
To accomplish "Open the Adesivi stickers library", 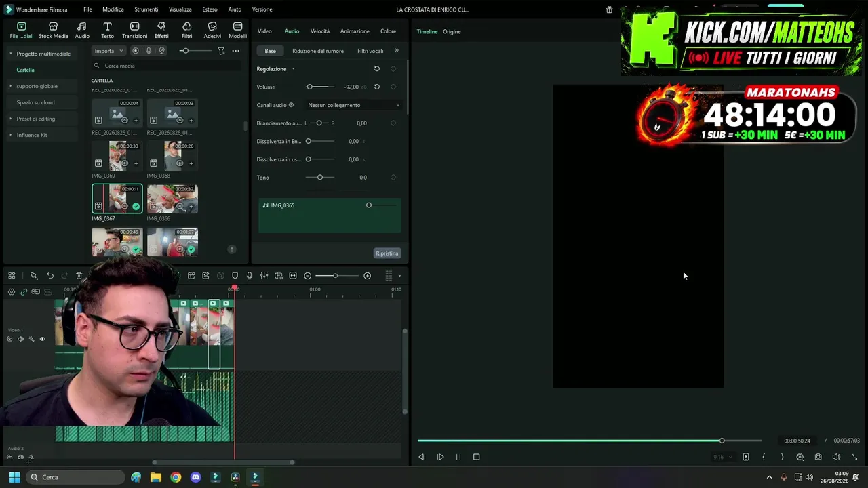I will click(x=212, y=30).
